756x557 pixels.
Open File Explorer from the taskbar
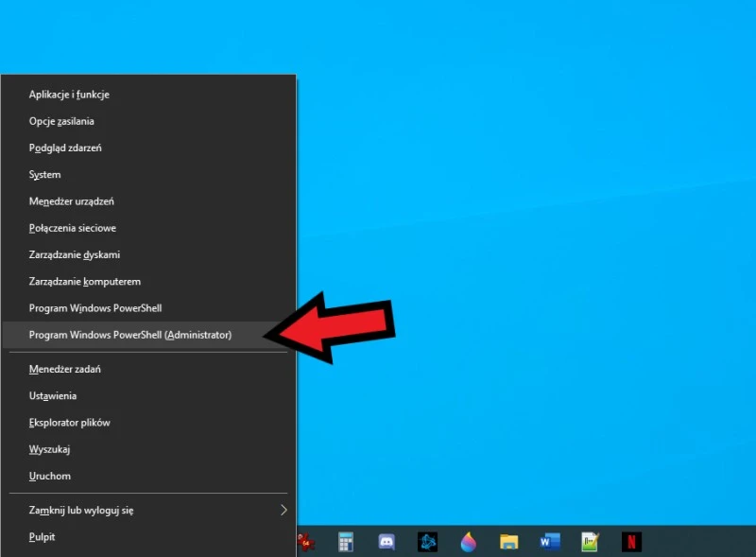(510, 541)
